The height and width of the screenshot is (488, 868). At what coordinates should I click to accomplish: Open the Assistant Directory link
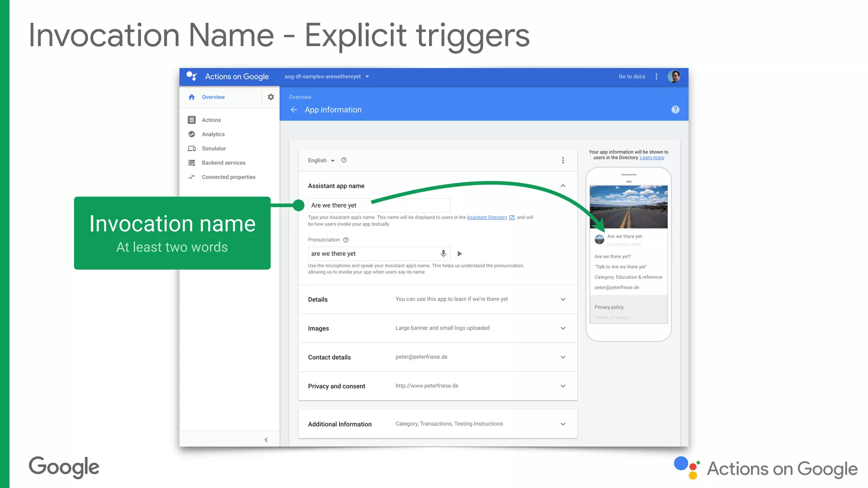click(x=487, y=218)
